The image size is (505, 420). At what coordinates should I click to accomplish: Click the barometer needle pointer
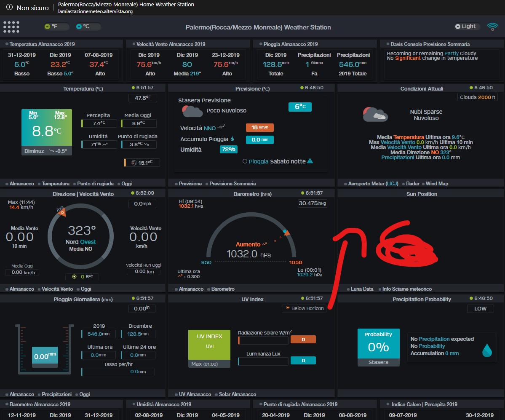pos(286,232)
